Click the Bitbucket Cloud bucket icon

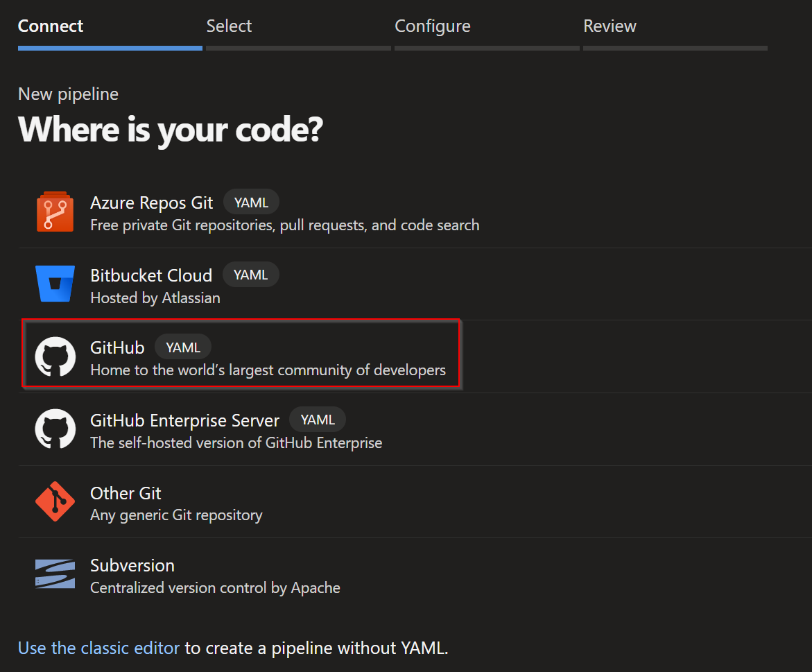55,284
